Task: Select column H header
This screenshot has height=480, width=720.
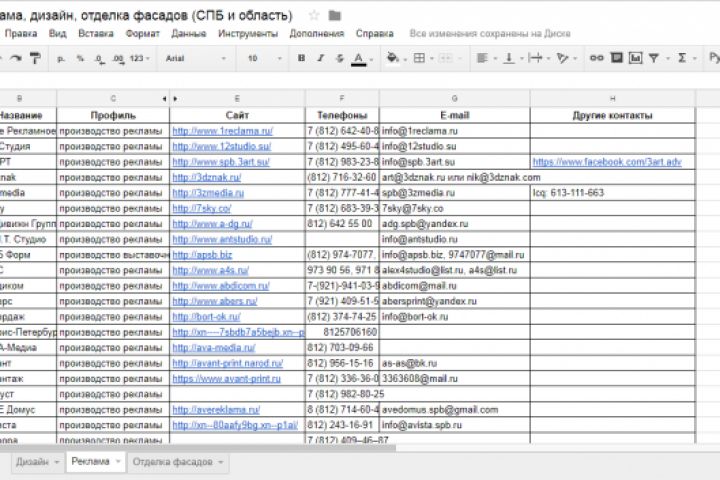Action: click(x=613, y=98)
